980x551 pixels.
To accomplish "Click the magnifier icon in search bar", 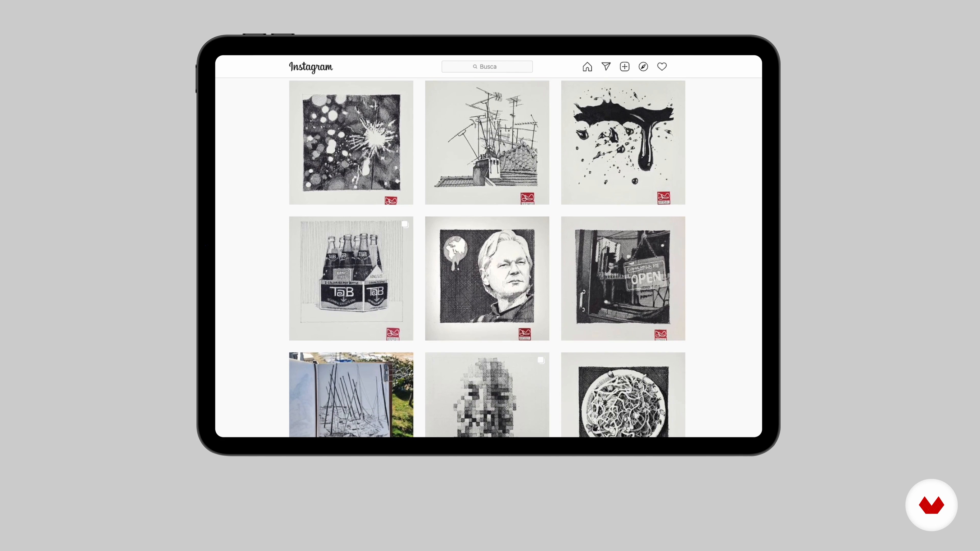I will pyautogui.click(x=475, y=67).
